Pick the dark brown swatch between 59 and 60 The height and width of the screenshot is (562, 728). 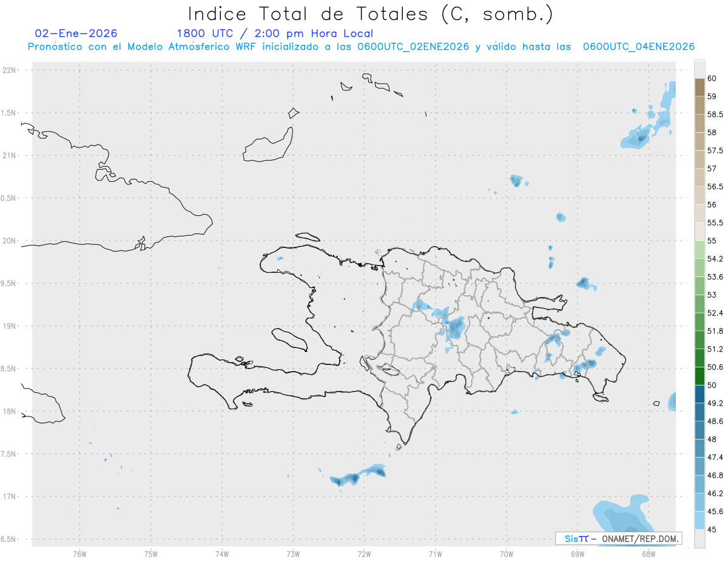(x=699, y=87)
